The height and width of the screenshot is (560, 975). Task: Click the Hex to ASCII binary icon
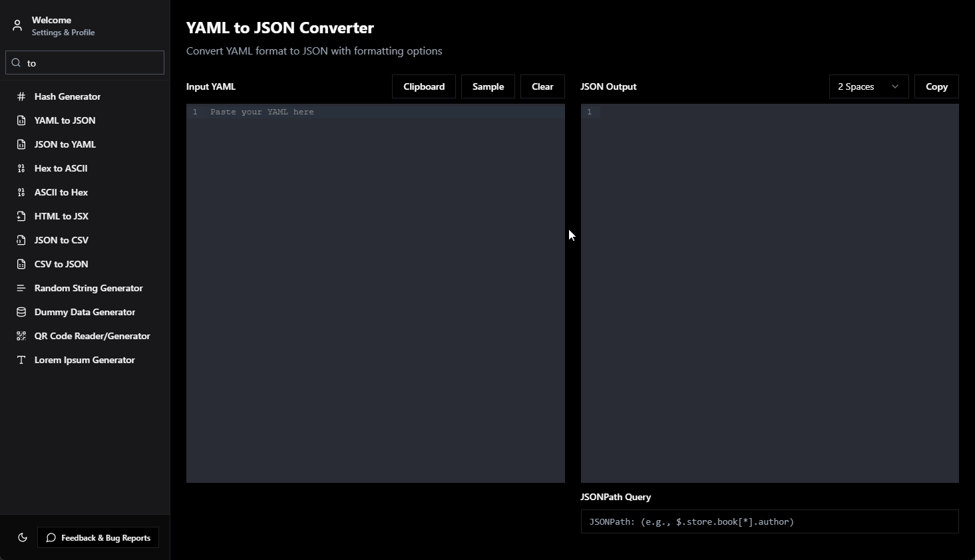[21, 168]
